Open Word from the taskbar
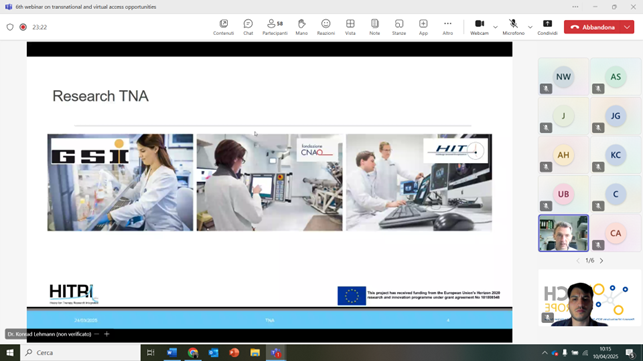 171,352
